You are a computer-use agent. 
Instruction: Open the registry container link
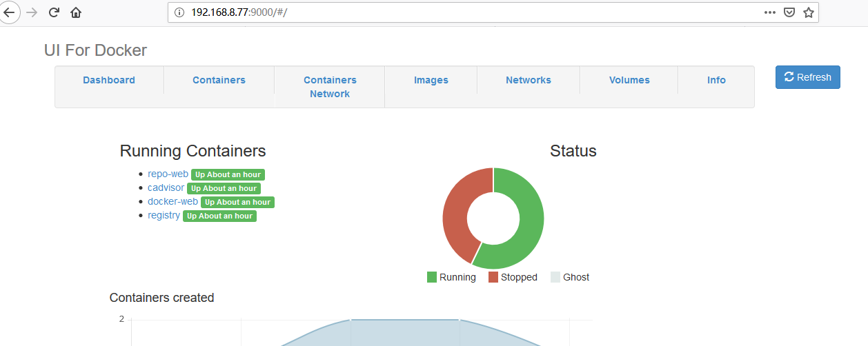164,216
